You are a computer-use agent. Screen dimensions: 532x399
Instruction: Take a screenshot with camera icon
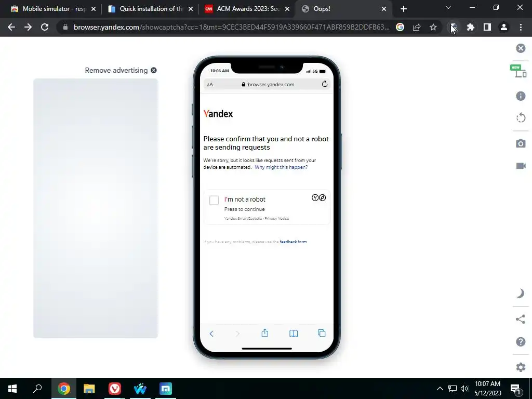coord(521,143)
